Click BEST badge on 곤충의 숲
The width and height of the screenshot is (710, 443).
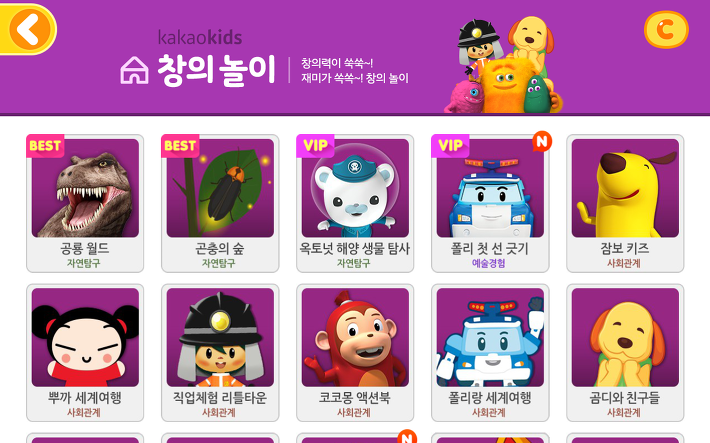(180, 146)
